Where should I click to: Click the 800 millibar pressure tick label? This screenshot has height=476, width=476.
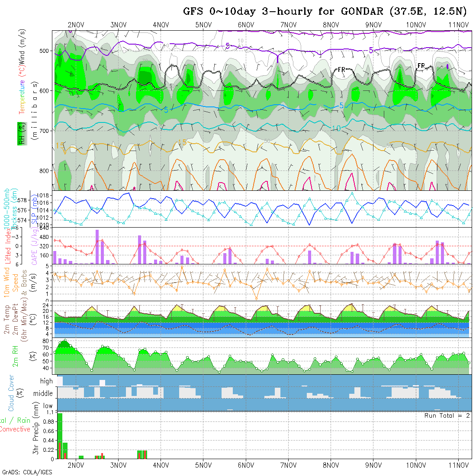click(45, 170)
